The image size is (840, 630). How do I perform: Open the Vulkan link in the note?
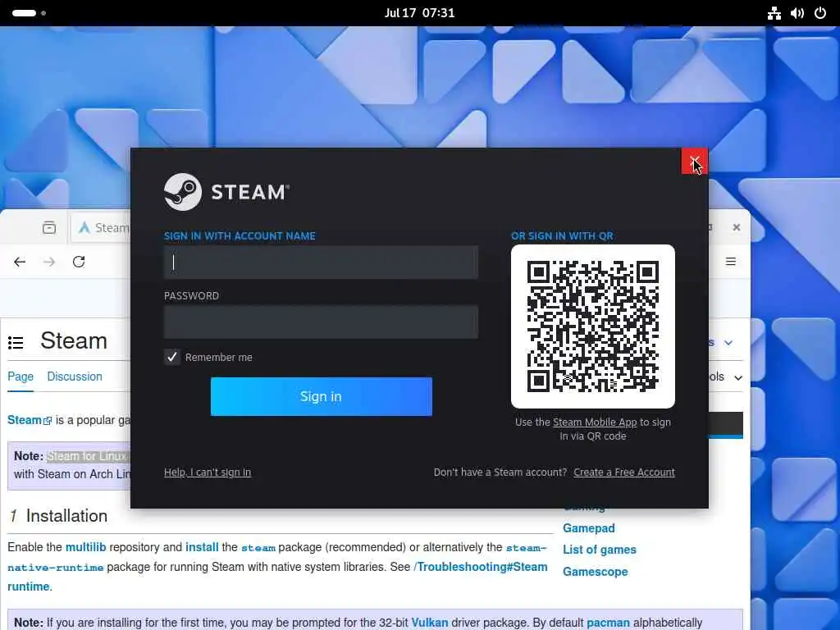pyautogui.click(x=430, y=623)
